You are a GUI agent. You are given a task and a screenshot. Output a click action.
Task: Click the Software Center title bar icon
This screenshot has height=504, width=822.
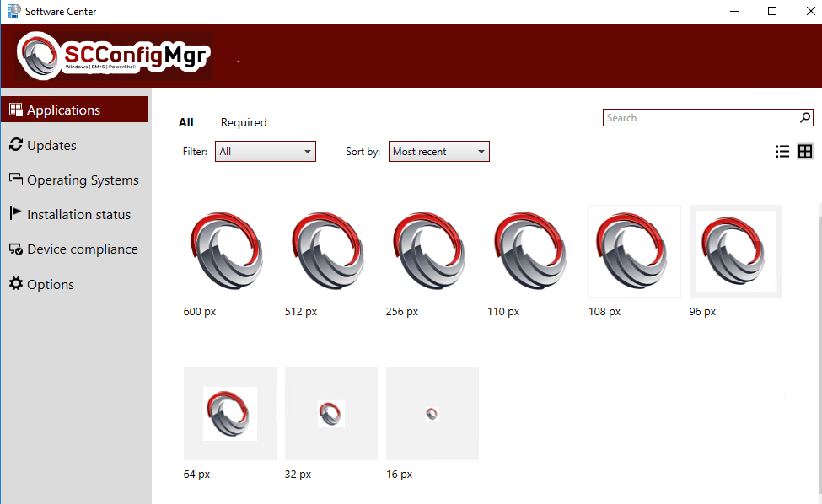[x=12, y=11]
